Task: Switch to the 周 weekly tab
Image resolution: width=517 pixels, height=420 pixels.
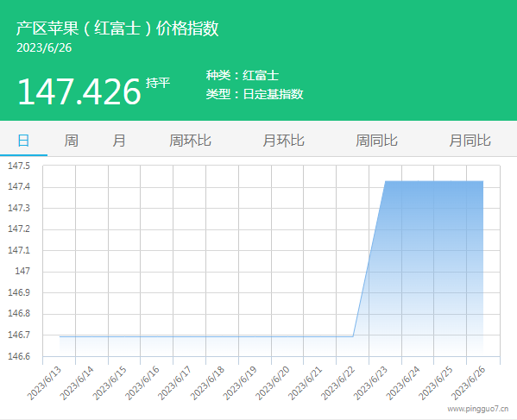Action: click(72, 141)
